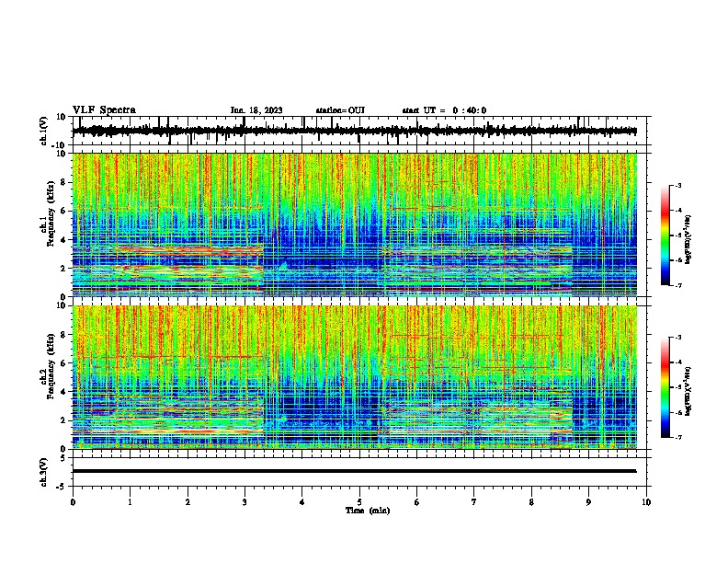
Task: Click the ch.1 voltage waveform trace
Action: 355,131
